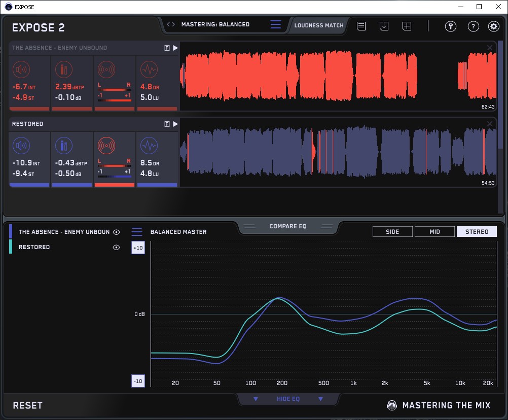Toggle the Loudness Match button
Viewport: 508px width, 420px height.
(319, 25)
